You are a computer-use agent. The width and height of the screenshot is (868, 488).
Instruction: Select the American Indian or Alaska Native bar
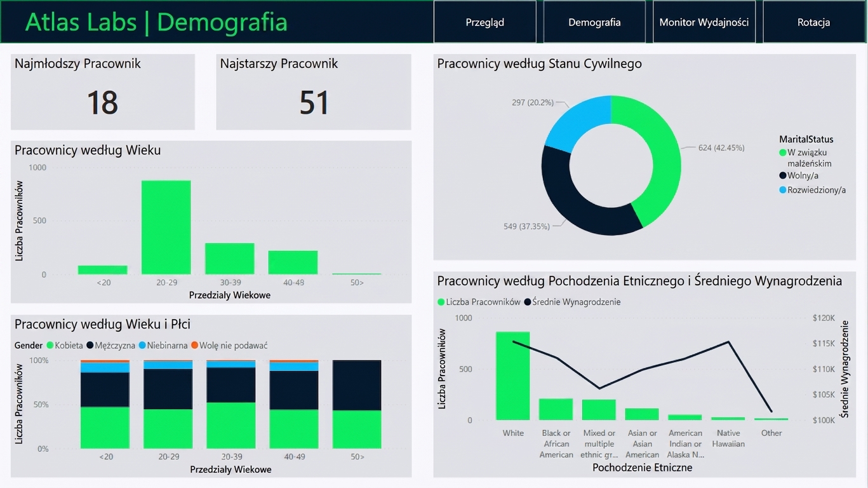tap(685, 417)
